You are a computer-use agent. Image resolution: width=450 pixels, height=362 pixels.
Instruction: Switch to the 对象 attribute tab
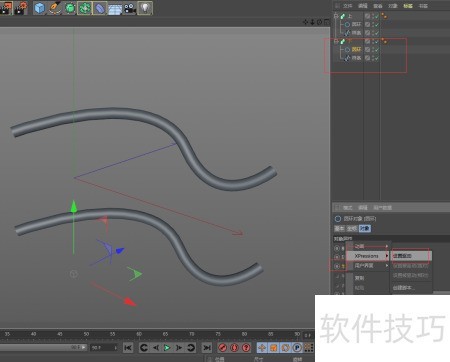[365, 229]
